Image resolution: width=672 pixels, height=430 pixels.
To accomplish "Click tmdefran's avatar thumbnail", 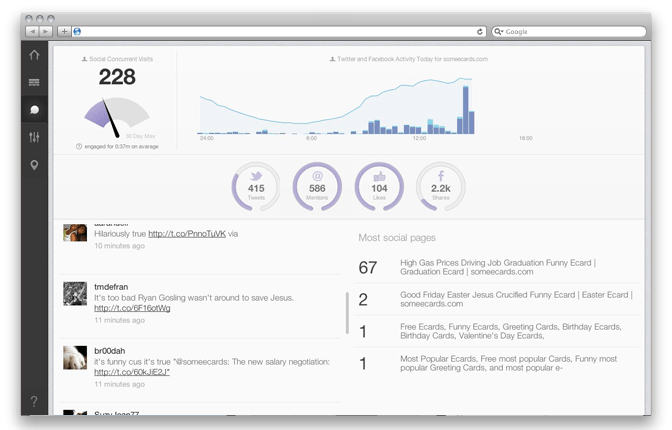I will pos(74,293).
